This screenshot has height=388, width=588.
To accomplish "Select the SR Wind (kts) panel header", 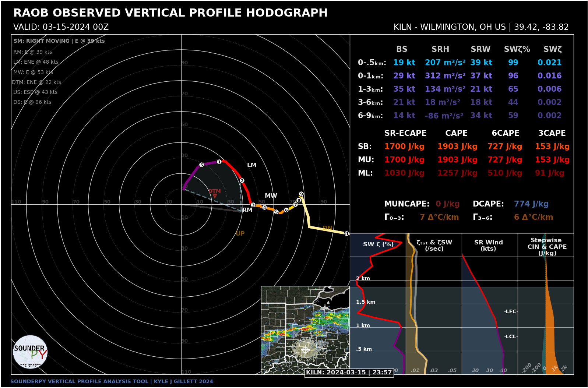I will click(488, 245).
